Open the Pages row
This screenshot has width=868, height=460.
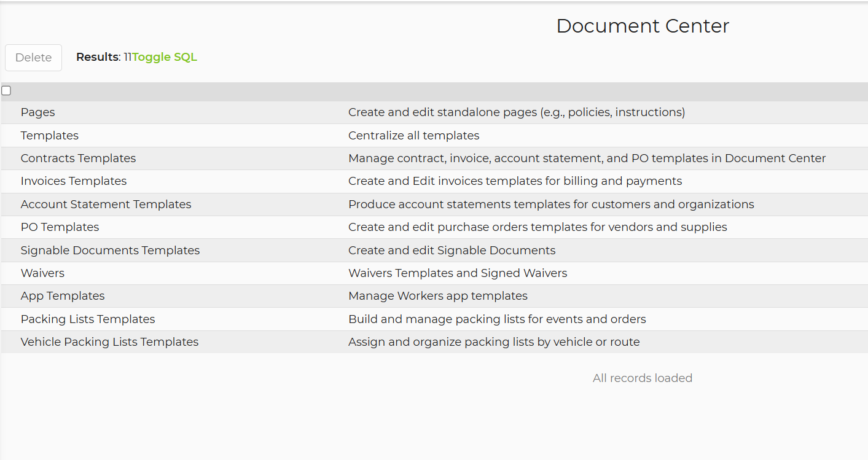[x=37, y=112]
